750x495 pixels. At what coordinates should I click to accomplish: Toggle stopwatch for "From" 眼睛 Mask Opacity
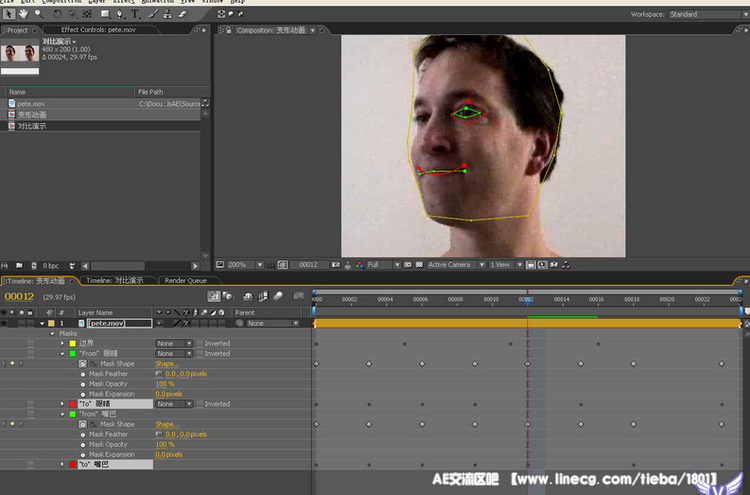coord(83,384)
